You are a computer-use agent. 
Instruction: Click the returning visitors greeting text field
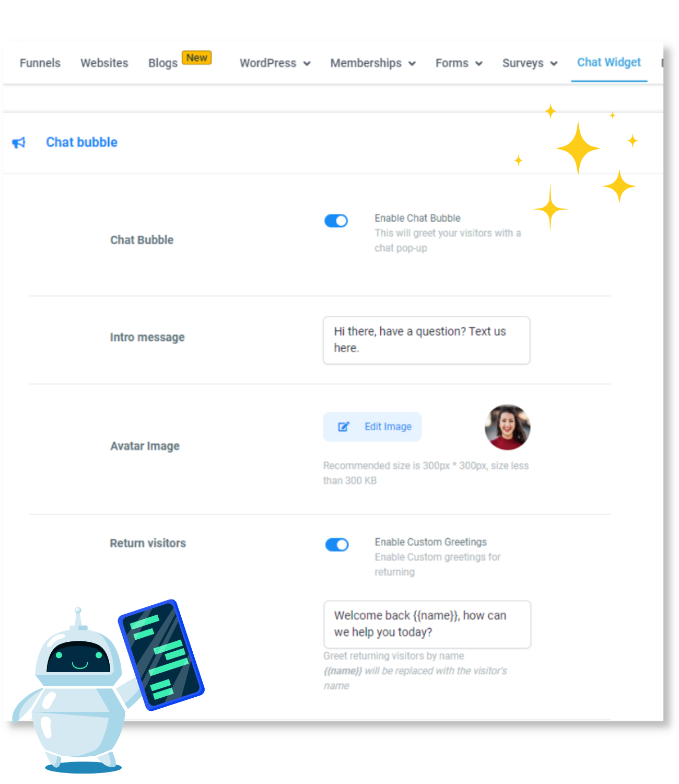(427, 624)
